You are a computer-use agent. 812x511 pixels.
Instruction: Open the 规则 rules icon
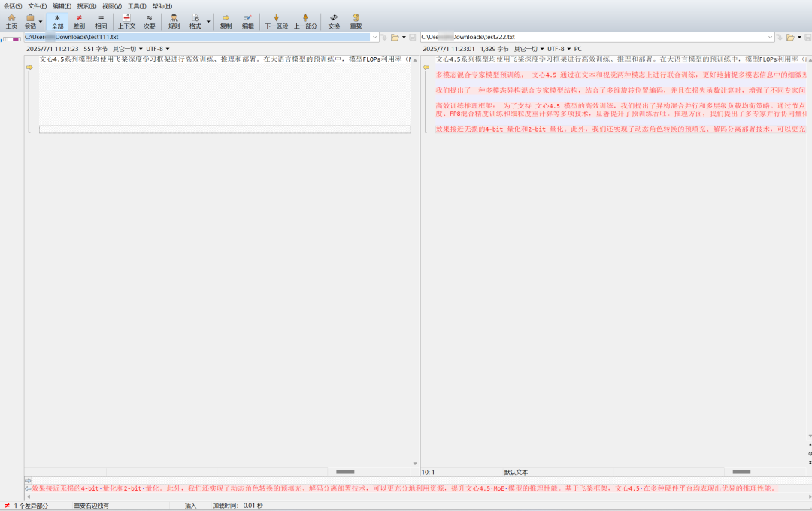174,21
